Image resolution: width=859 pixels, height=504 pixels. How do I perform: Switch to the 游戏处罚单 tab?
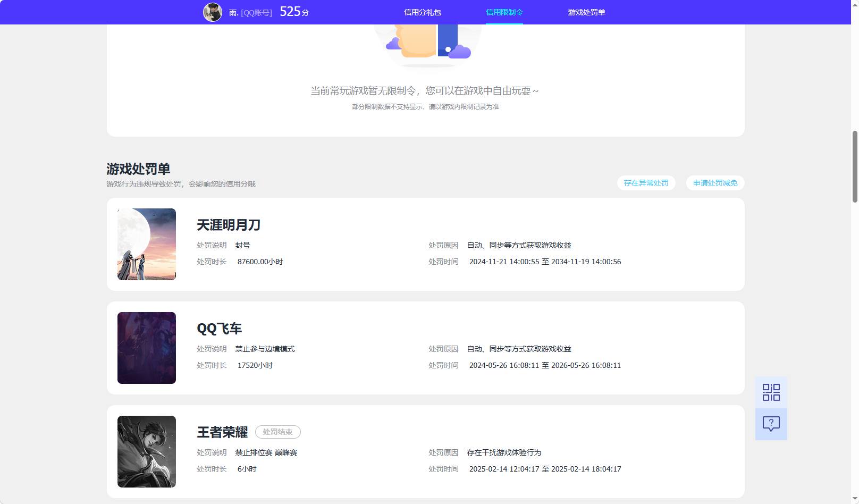(586, 12)
